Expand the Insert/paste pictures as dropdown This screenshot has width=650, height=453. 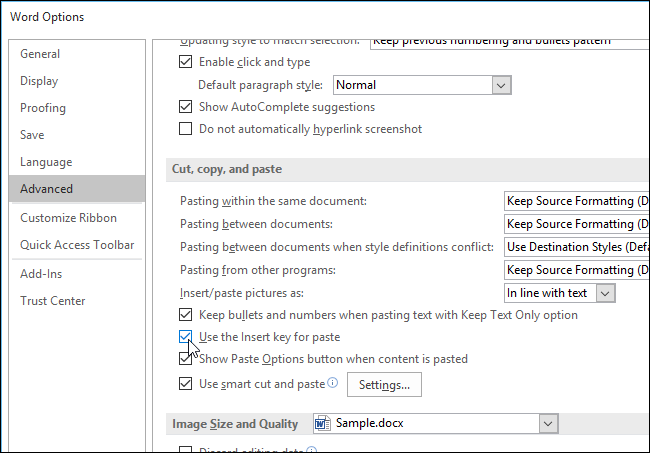605,293
